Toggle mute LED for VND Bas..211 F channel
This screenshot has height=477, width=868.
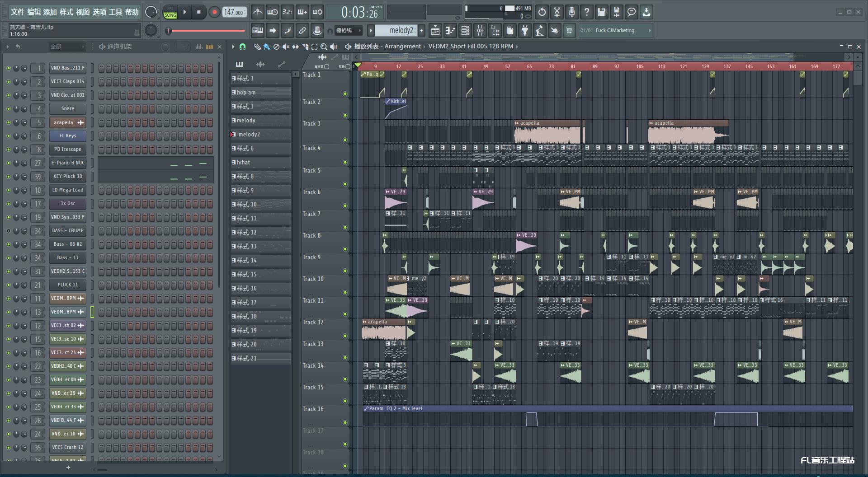tap(8, 68)
